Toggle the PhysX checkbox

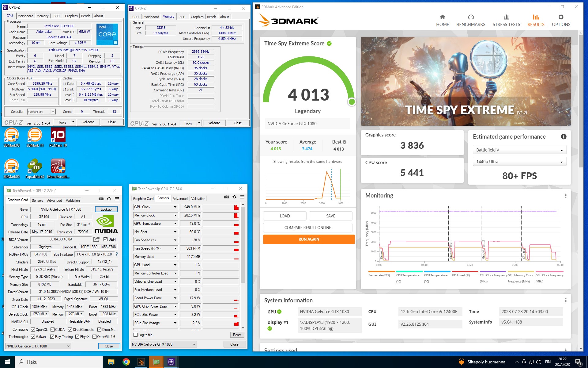pos(77,337)
